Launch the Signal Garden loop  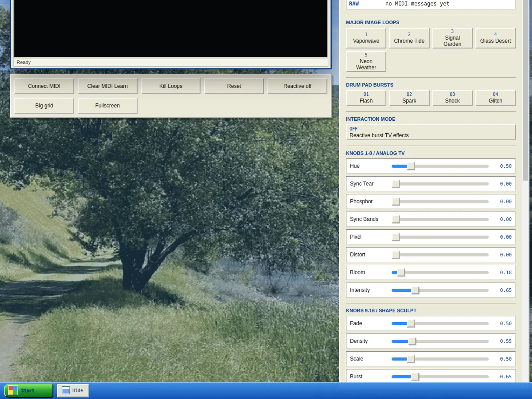[452, 38]
